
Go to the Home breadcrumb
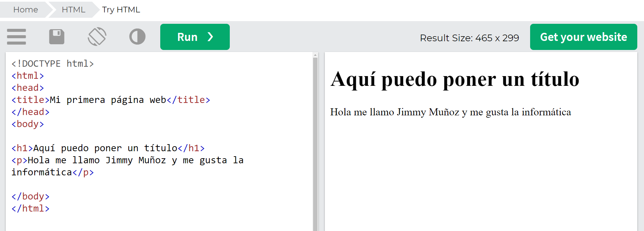tap(26, 9)
